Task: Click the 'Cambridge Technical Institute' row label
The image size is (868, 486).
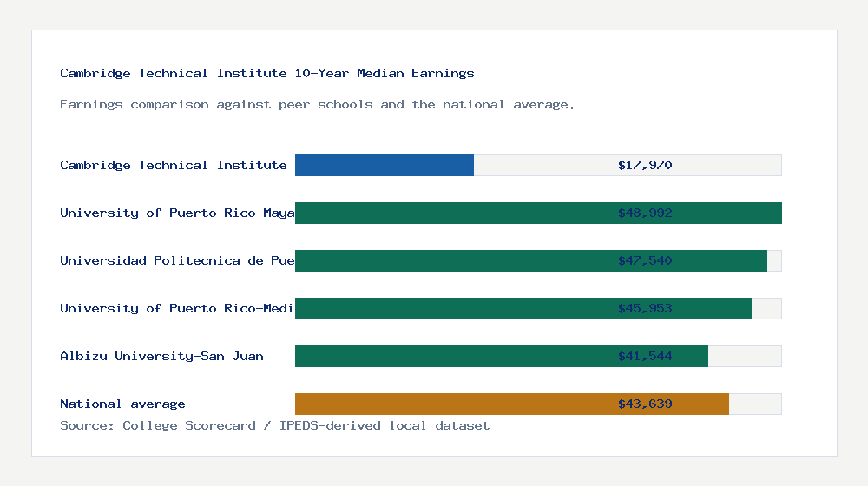Action: [174, 166]
